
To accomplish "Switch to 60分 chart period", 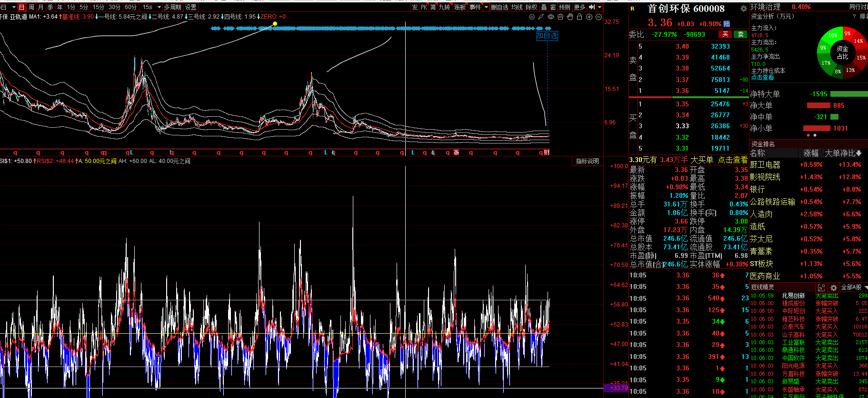I will point(130,7).
